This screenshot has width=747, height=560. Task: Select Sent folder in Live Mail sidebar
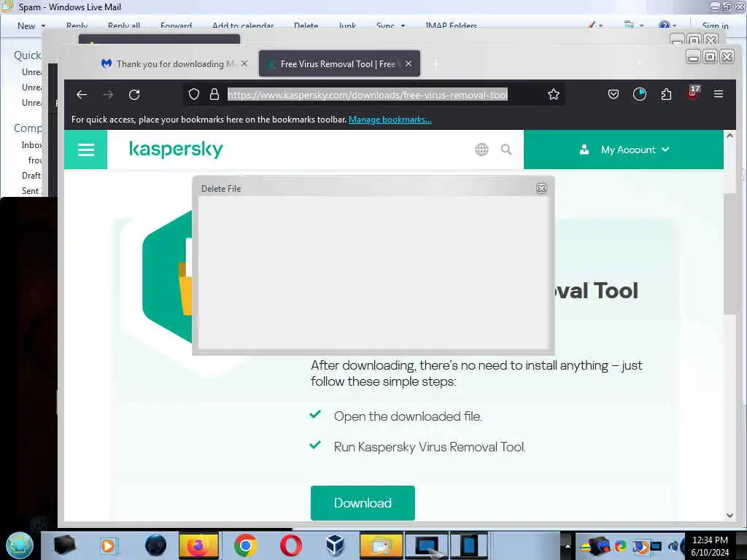(x=31, y=190)
